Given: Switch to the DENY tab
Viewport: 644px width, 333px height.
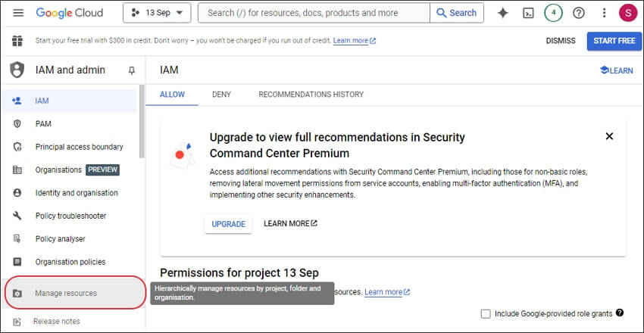Looking at the screenshot, I should [x=221, y=95].
